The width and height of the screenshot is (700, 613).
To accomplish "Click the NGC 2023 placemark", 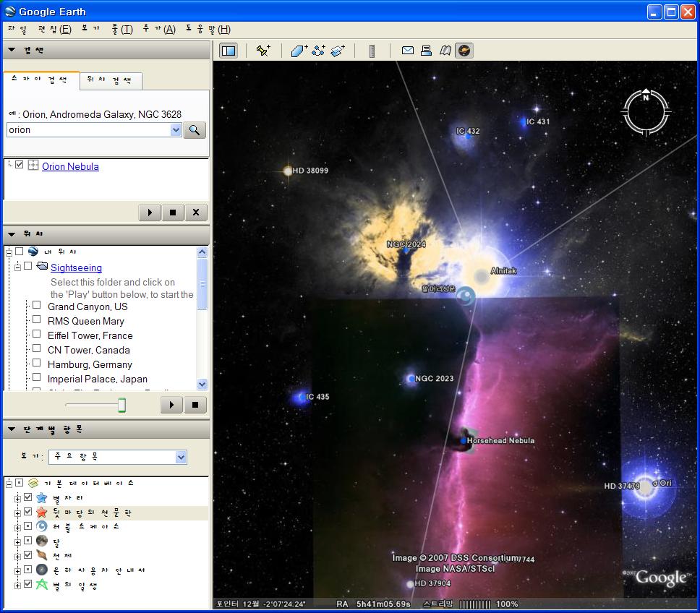I will click(411, 379).
